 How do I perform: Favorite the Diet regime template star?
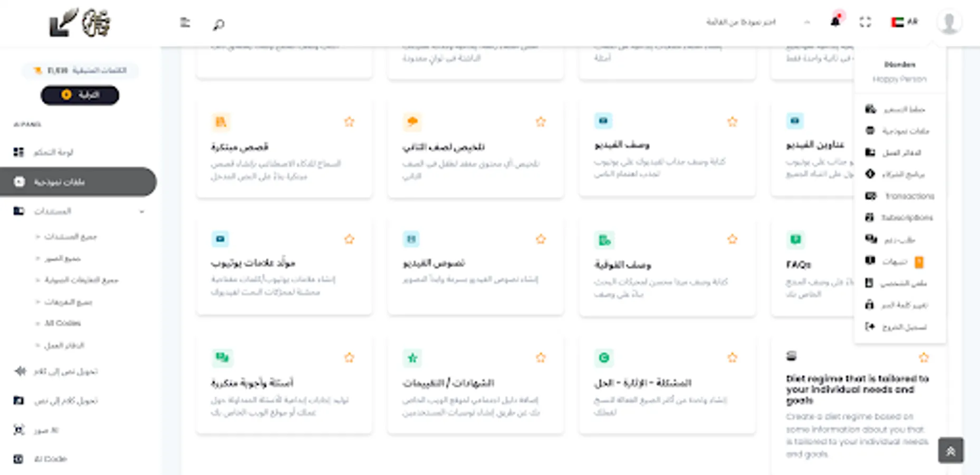click(x=924, y=358)
